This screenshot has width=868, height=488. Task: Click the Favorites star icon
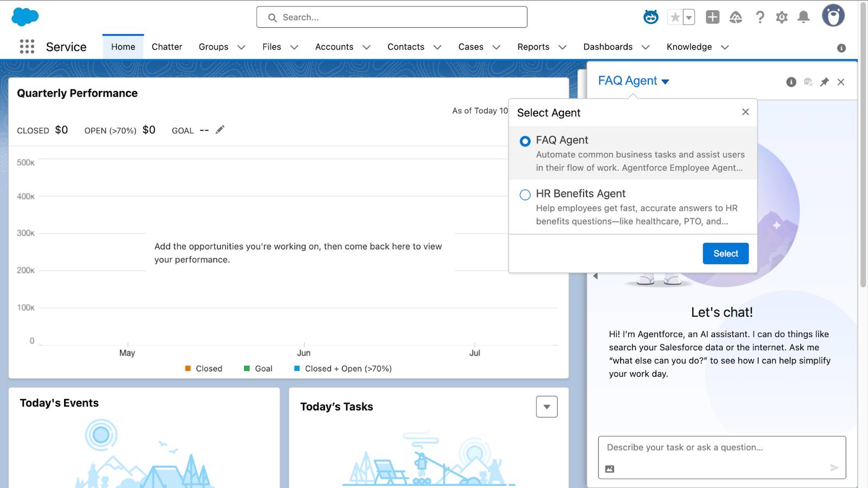click(675, 17)
